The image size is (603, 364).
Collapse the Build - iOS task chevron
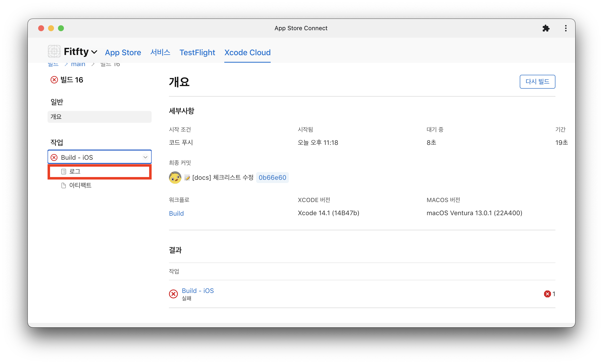[145, 157]
